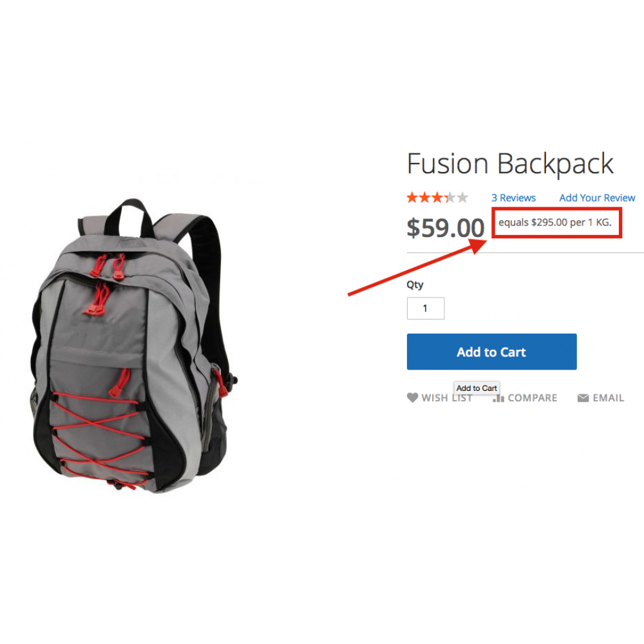Add the Fusion Backpack to cart

point(491,352)
